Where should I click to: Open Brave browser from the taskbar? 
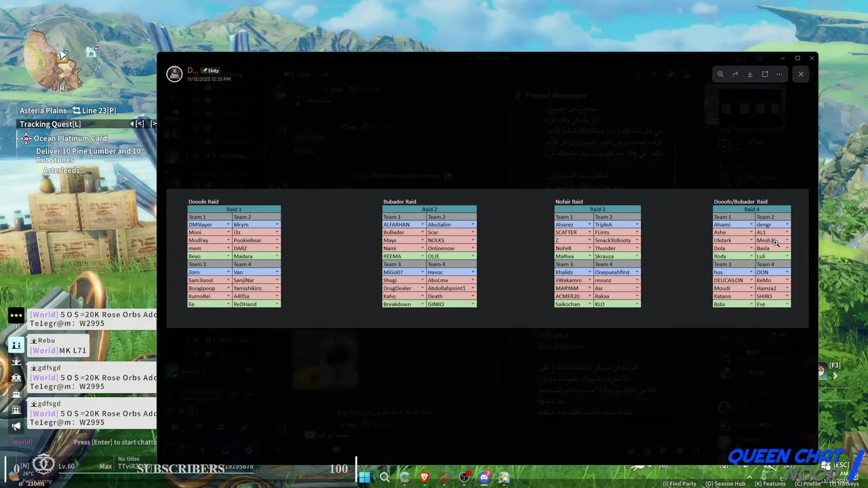[x=425, y=477]
